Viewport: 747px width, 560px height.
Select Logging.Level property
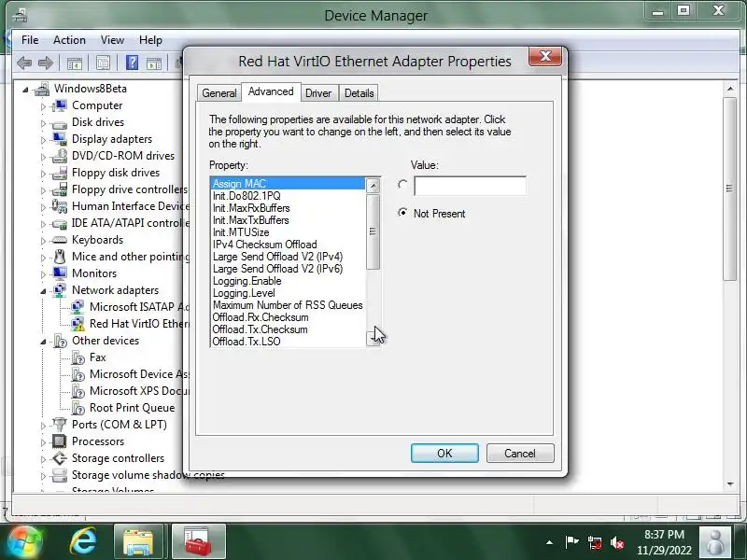(x=244, y=293)
